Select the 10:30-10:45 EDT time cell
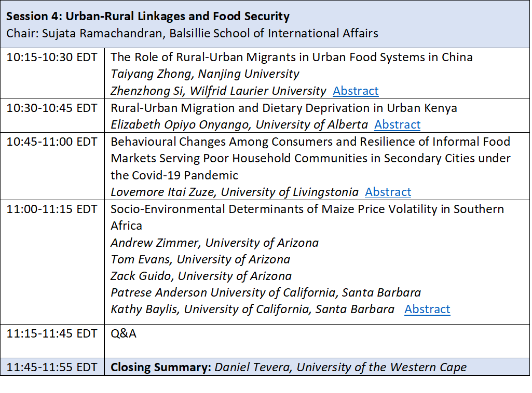 pyautogui.click(x=52, y=108)
